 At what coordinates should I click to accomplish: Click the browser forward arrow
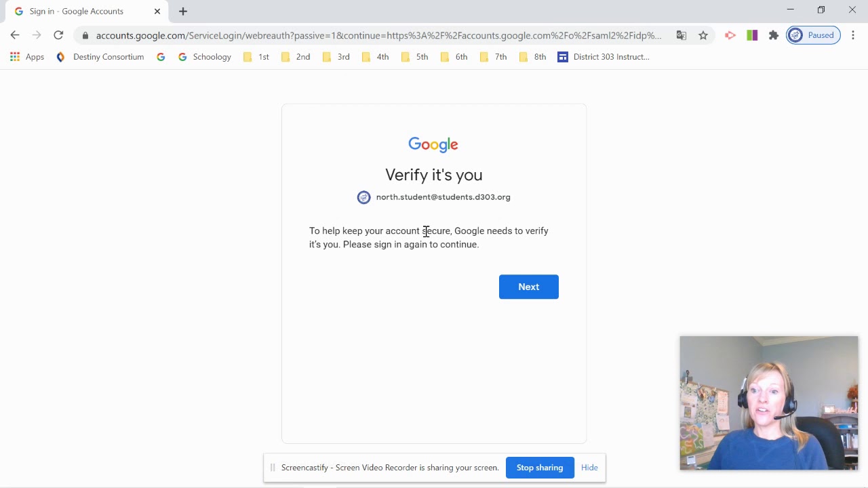(x=37, y=35)
